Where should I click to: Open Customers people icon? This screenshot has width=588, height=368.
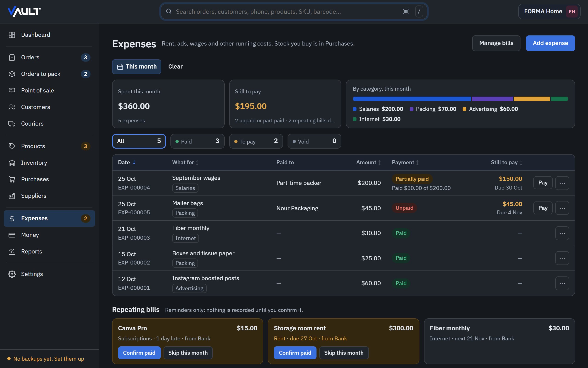(12, 107)
